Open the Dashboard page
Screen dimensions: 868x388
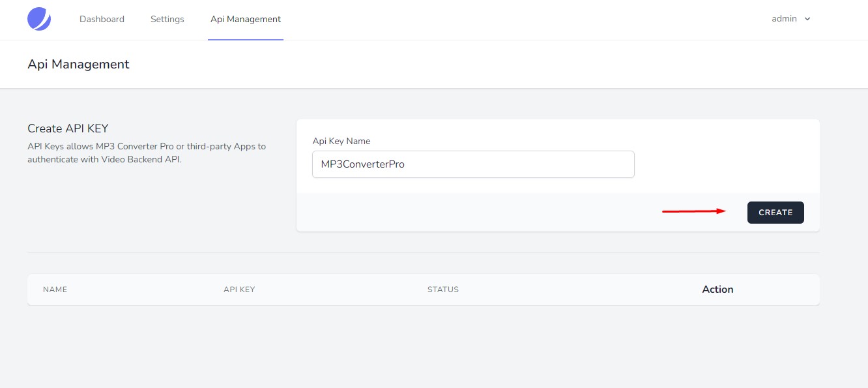[102, 20]
